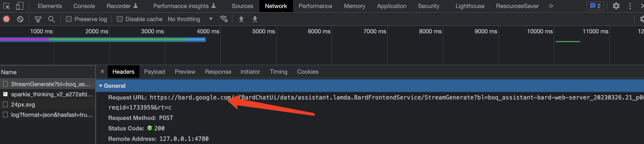
Task: Open the Recorder tab
Action: coord(122,6)
